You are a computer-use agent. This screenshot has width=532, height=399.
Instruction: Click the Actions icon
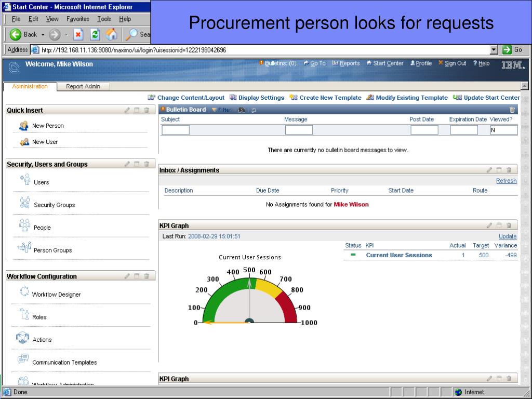point(23,338)
